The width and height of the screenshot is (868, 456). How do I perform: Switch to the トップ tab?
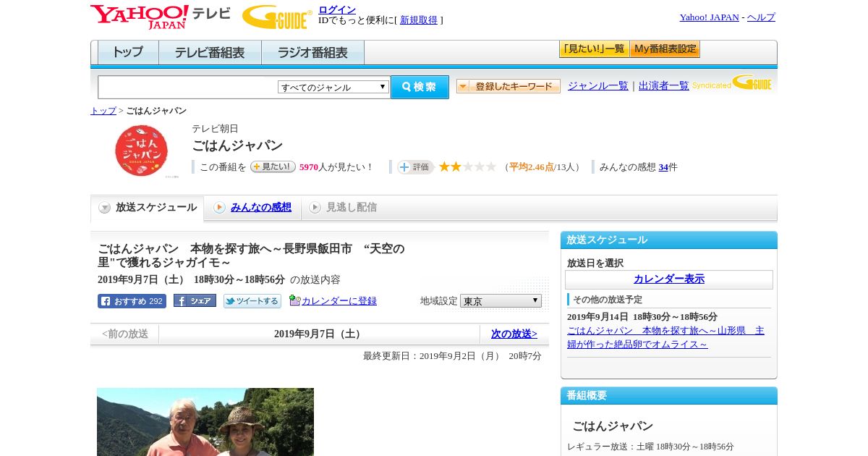128,52
